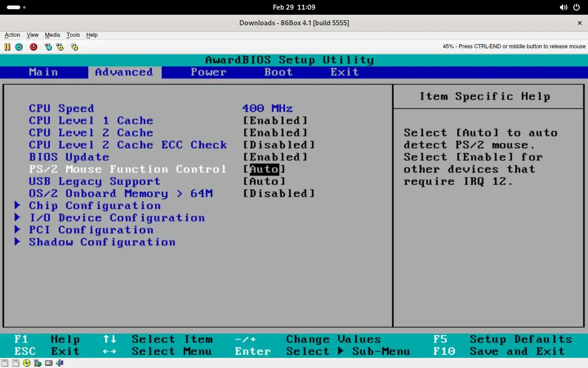Send Ctrl+Alt+Esc using the yellow gears icon
Viewport: 588px width, 368px height.
click(x=60, y=46)
